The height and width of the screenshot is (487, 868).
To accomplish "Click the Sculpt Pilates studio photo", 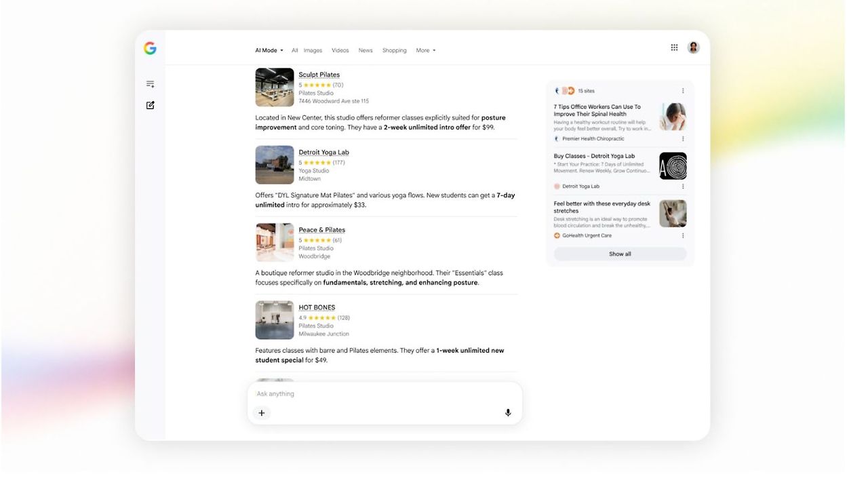I will pyautogui.click(x=275, y=87).
